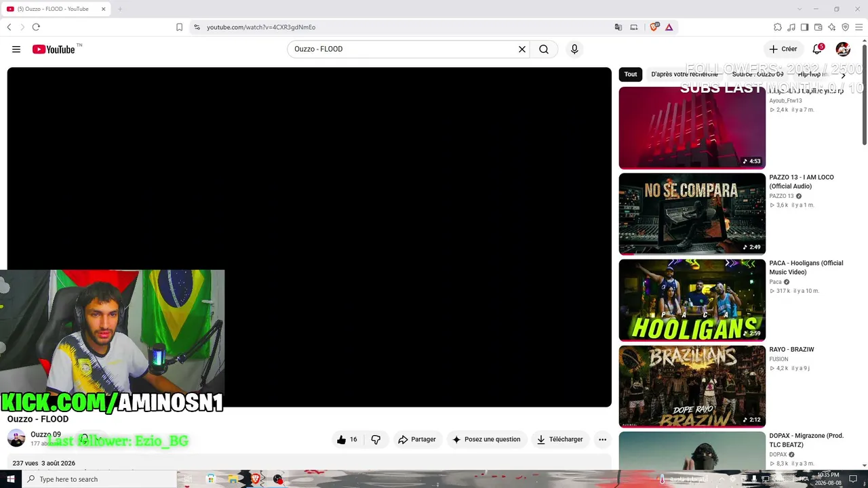Reload the page

(x=36, y=27)
